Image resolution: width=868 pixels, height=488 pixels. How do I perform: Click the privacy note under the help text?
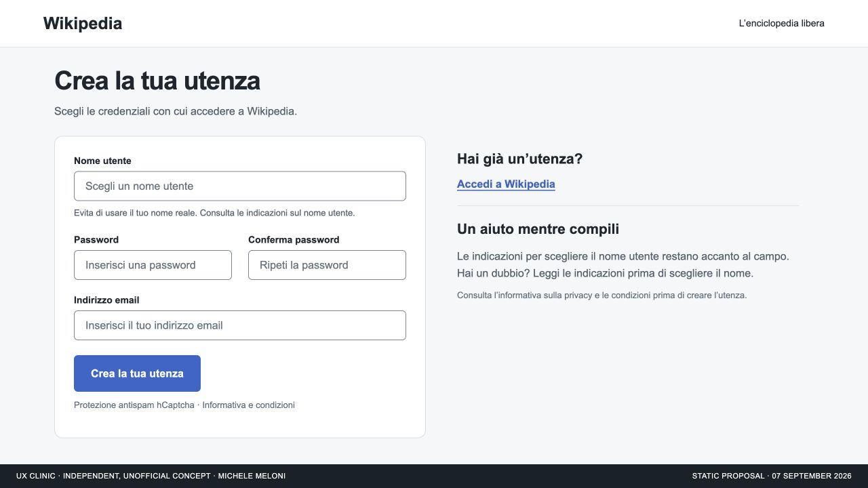pyautogui.click(x=601, y=296)
